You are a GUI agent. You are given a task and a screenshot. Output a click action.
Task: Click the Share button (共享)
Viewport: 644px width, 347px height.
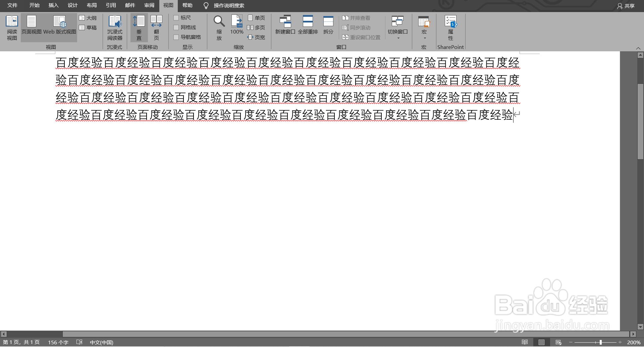coord(626,6)
